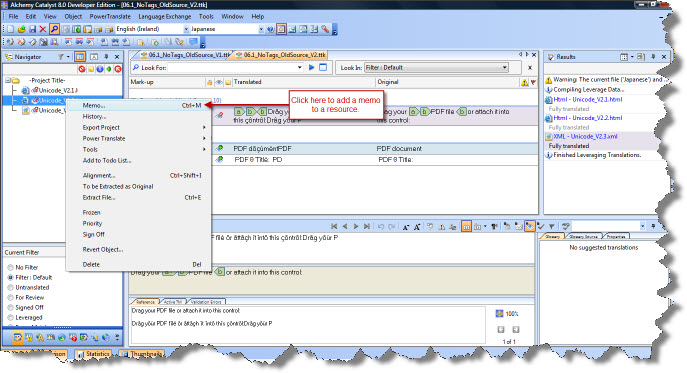
Task: Click the highlighted first icon in Navigator bottom bar
Action: point(18,337)
